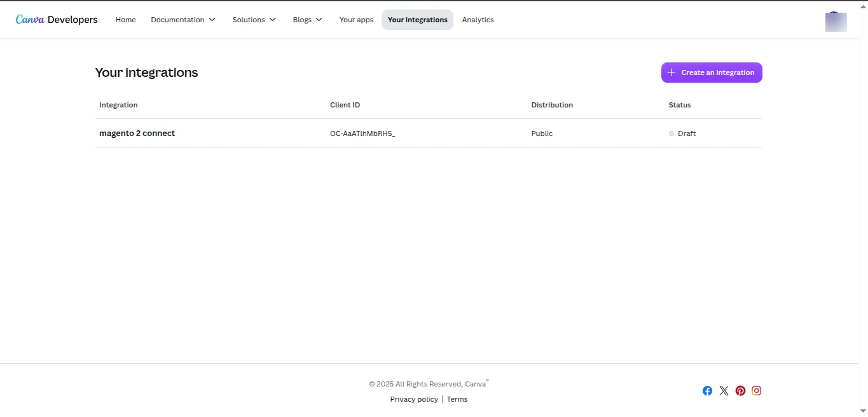The image size is (868, 417).
Task: Click the Public distribution cell
Action: [x=542, y=133]
